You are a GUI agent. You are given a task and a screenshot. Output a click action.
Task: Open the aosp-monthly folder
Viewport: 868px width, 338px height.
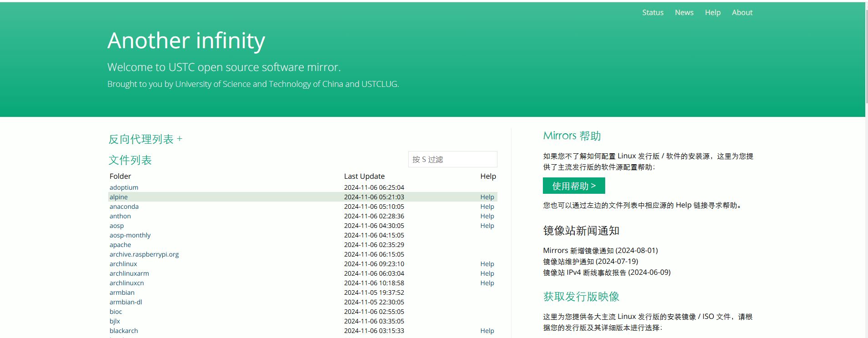pos(130,235)
